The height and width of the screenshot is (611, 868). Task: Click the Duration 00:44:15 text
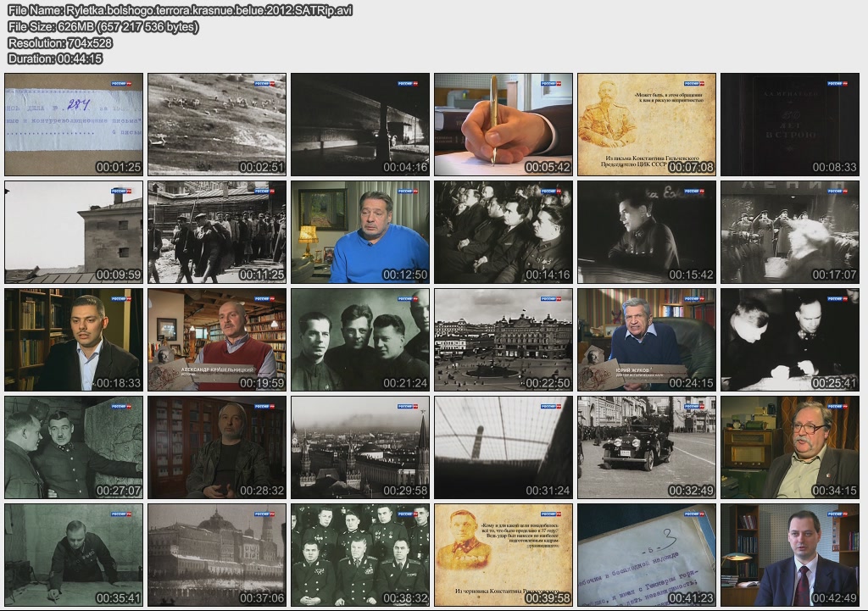pos(55,58)
